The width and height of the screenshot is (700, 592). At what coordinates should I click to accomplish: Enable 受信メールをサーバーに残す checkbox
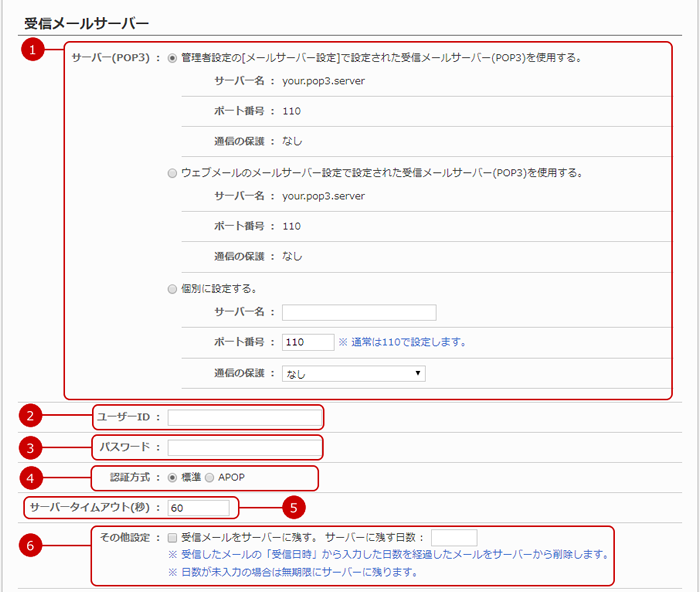pyautogui.click(x=173, y=537)
